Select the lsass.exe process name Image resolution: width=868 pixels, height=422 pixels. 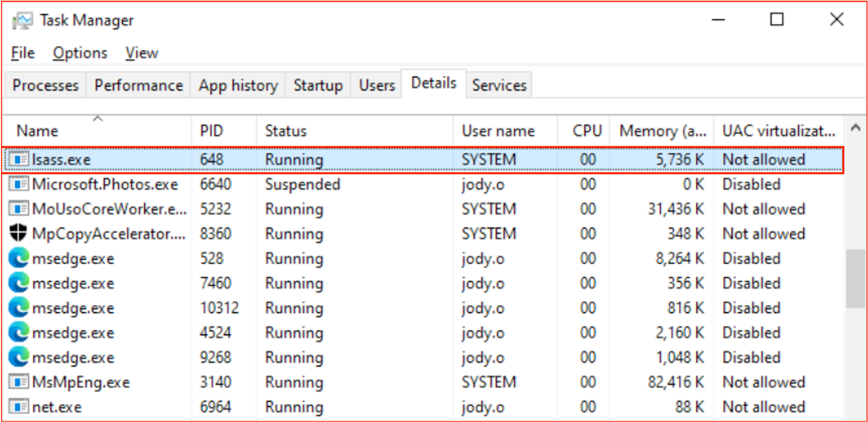click(x=61, y=159)
